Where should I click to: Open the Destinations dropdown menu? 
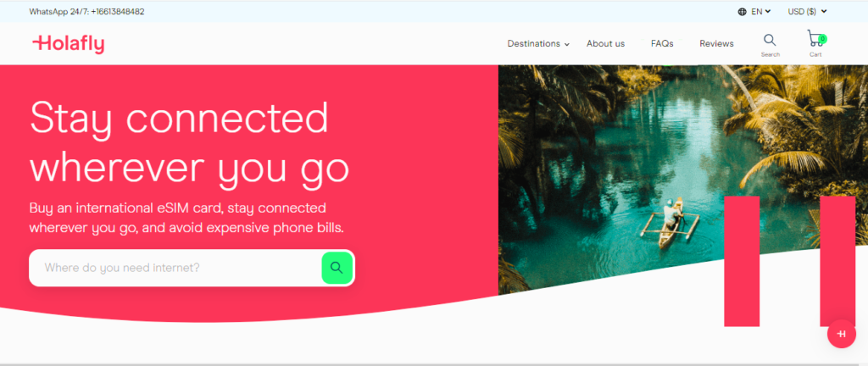538,44
